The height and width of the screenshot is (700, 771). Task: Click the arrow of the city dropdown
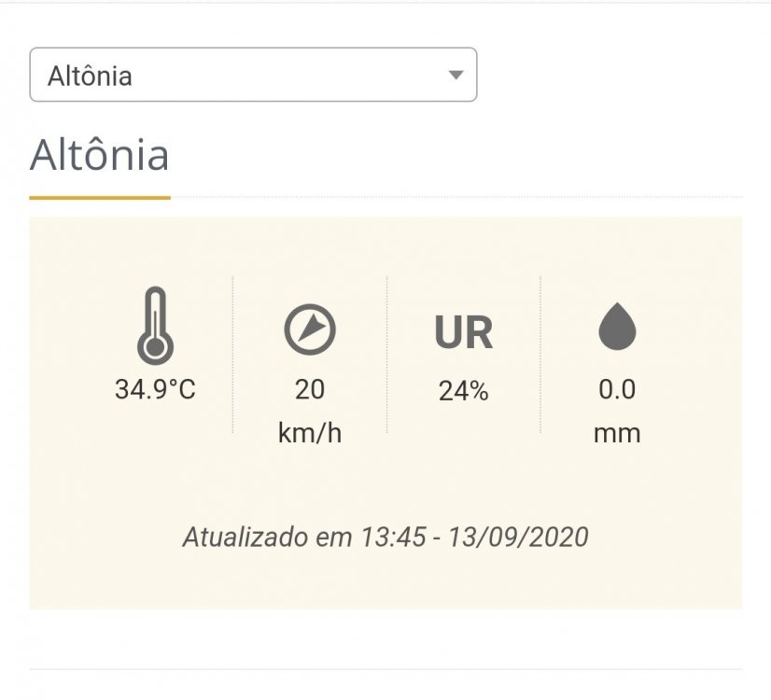pyautogui.click(x=456, y=75)
